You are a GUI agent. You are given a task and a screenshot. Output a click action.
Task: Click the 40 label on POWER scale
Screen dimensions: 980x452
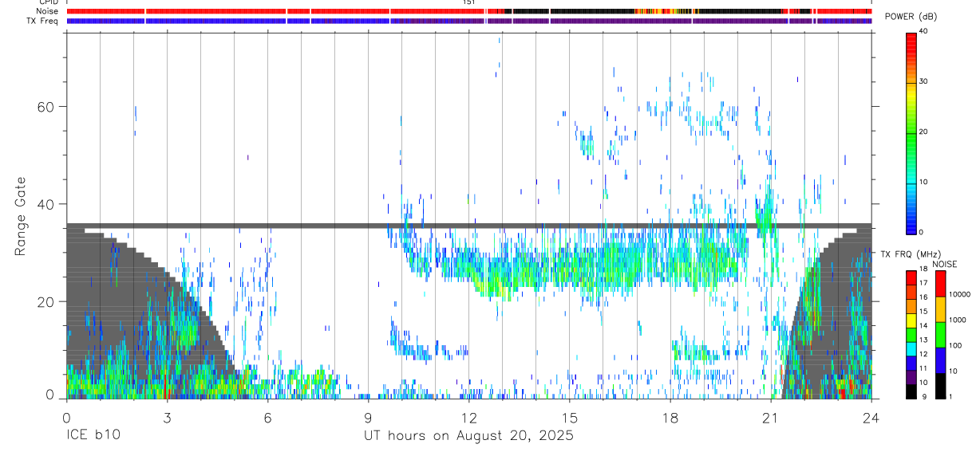click(923, 31)
